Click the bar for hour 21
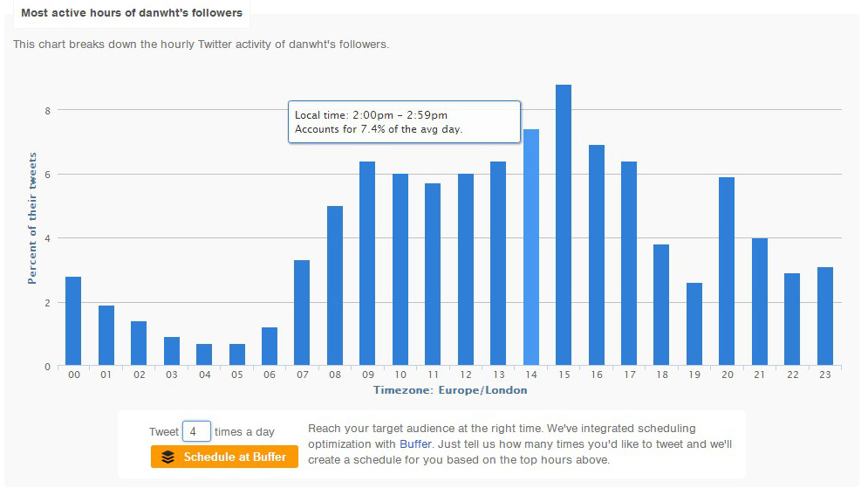This screenshot has height=495, width=868. click(760, 302)
